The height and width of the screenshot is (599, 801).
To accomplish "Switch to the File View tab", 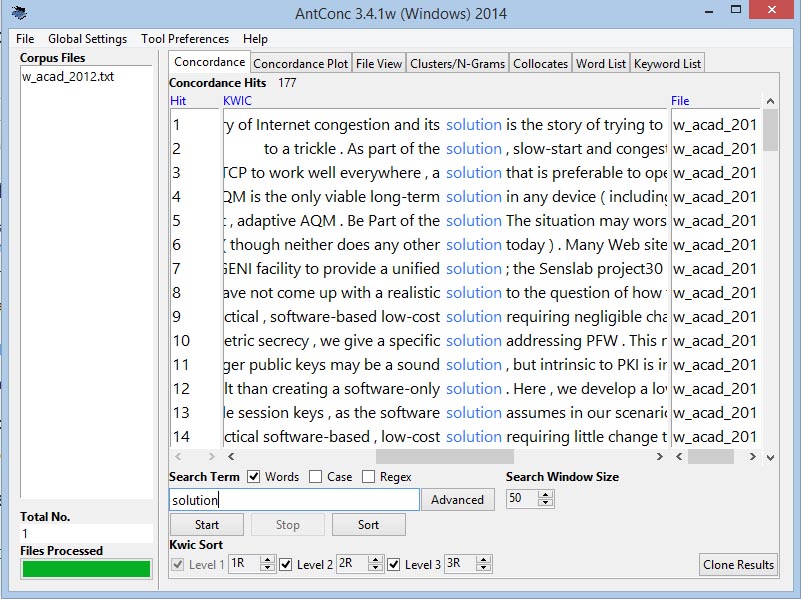I will point(379,63).
